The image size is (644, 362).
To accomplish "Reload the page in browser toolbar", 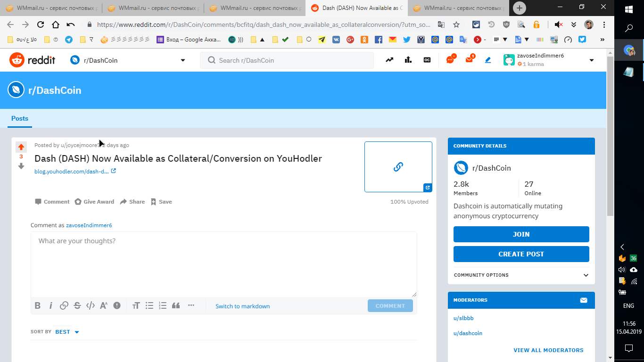I will (41, 25).
